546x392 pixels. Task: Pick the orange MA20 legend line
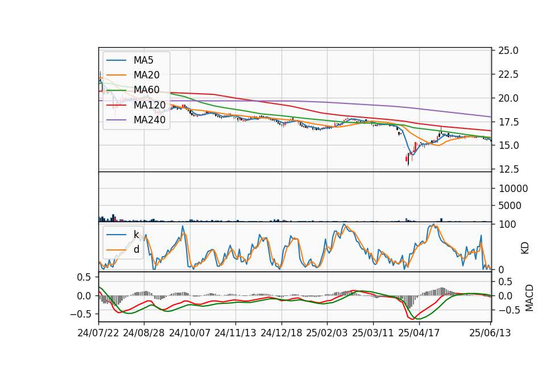(116, 75)
